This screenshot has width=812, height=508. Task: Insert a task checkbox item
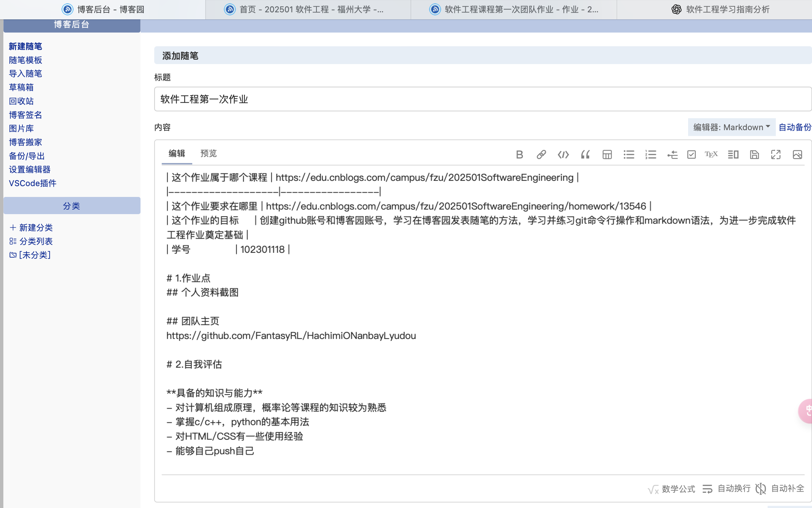tap(691, 154)
